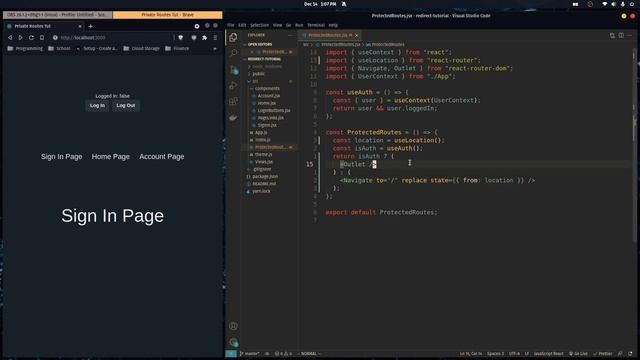Expand the public folder

tap(258, 74)
